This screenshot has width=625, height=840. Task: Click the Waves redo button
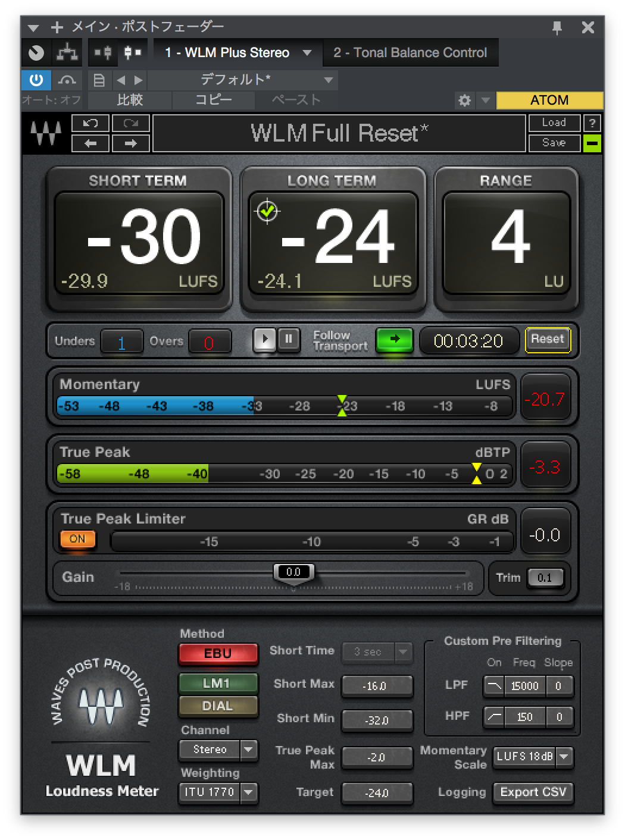[x=130, y=123]
